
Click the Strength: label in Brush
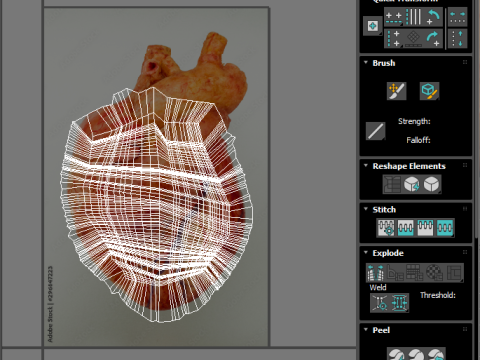(x=414, y=121)
